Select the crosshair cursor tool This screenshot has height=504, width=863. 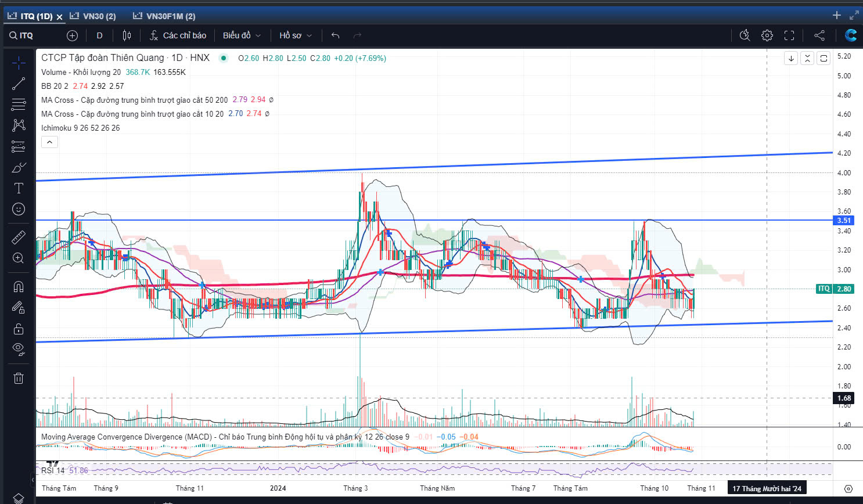[x=19, y=63]
